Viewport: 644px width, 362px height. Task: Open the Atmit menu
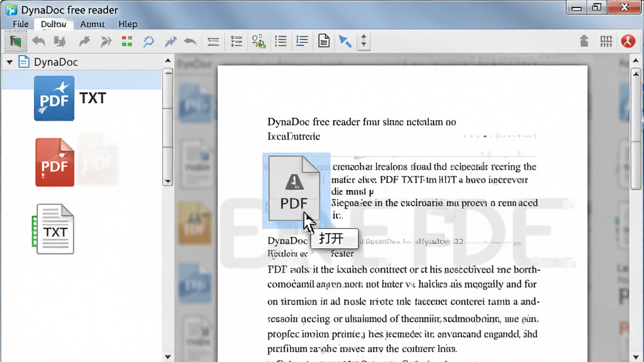(92, 25)
